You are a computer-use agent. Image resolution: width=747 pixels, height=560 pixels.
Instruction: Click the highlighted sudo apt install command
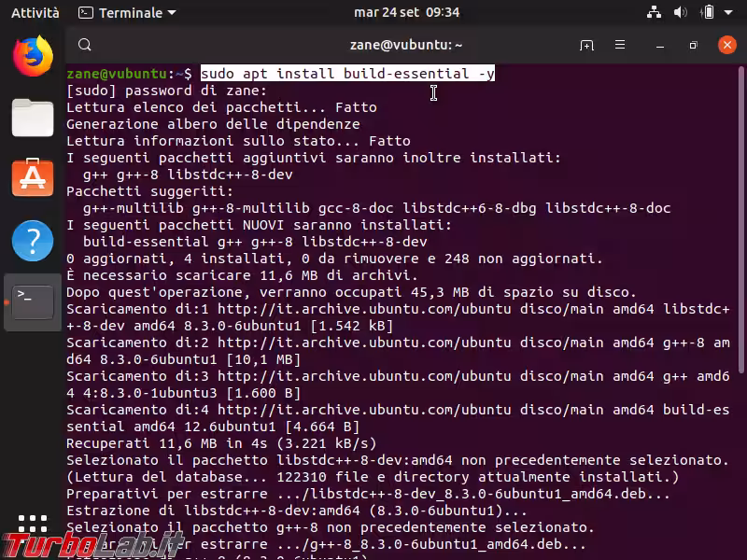pyautogui.click(x=347, y=74)
